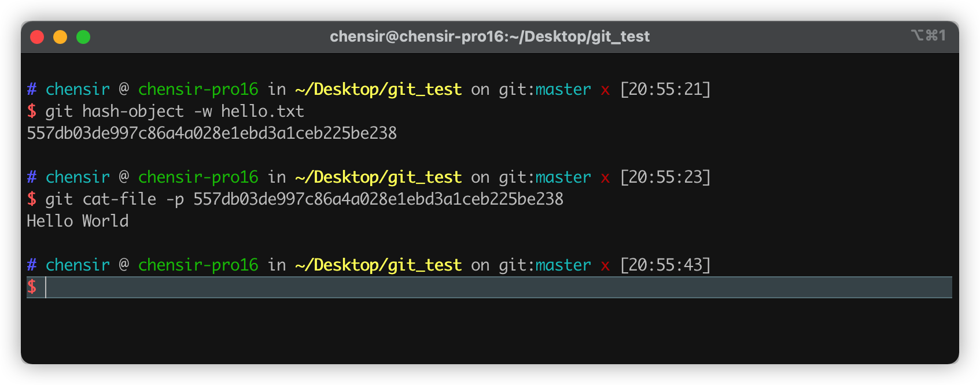Click the green chensir-pro16 hostname text
Viewport: 980px width, 385px height.
[197, 89]
